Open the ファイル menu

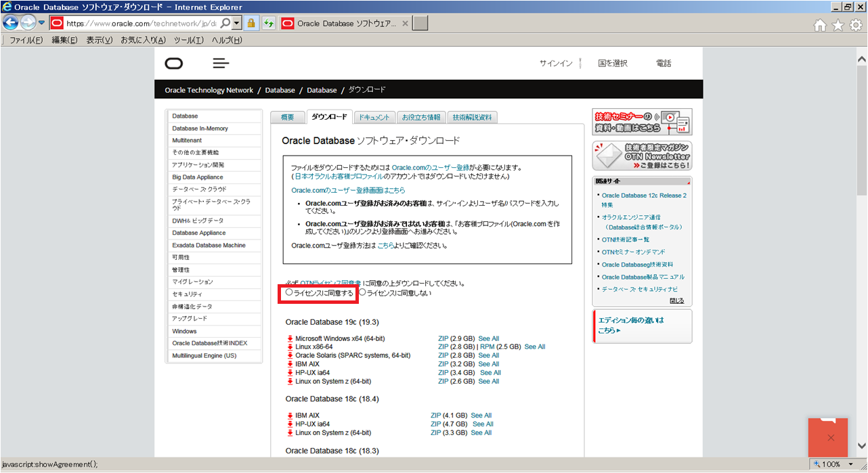click(x=25, y=39)
